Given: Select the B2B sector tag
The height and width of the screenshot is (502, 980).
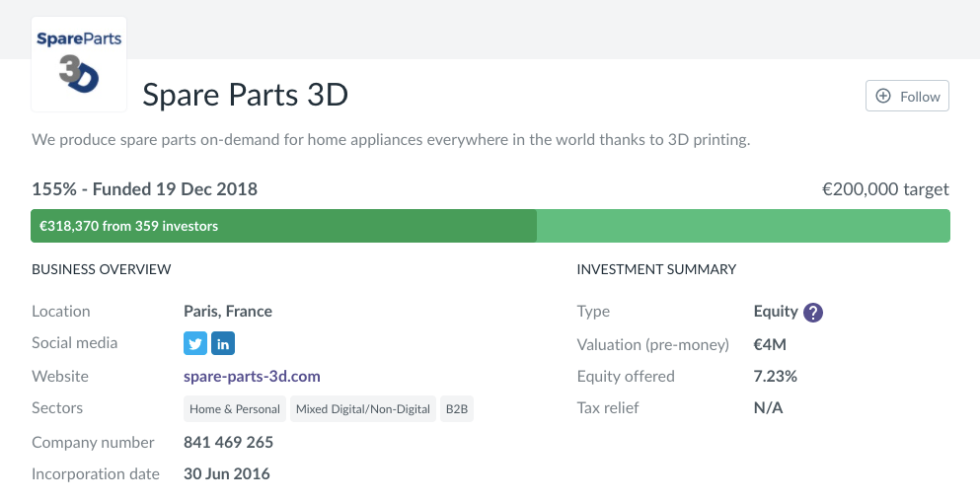Looking at the screenshot, I should pos(457,409).
